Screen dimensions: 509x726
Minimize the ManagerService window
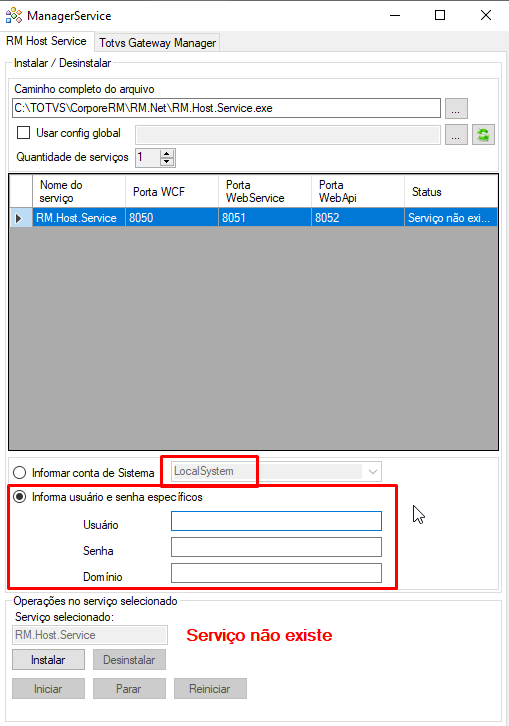coord(395,15)
